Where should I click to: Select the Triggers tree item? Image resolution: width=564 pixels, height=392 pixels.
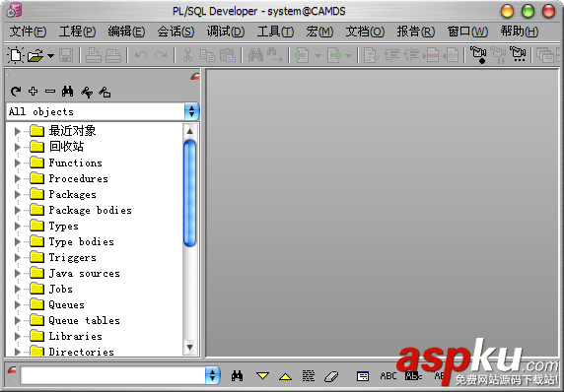pos(72,258)
